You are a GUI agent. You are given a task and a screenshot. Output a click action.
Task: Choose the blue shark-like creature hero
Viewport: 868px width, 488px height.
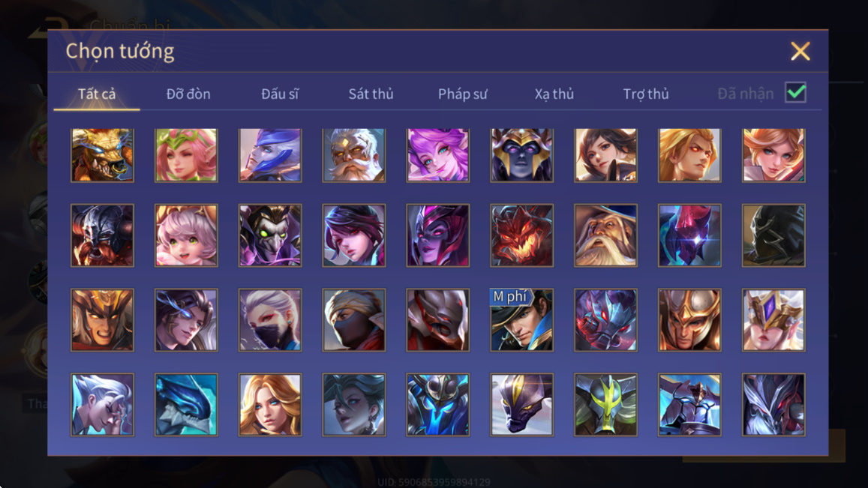186,405
